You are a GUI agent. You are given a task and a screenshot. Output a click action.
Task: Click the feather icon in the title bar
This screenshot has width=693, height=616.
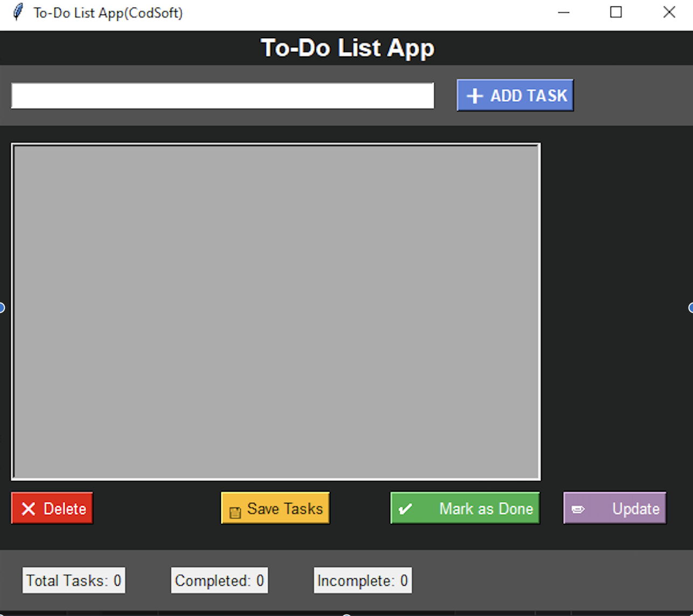[x=18, y=12]
